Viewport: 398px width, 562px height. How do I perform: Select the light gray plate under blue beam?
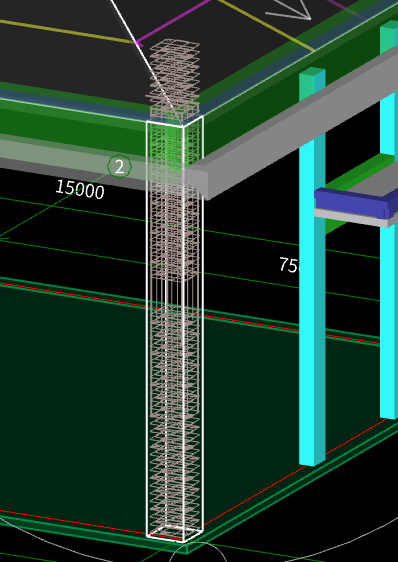coord(355,218)
